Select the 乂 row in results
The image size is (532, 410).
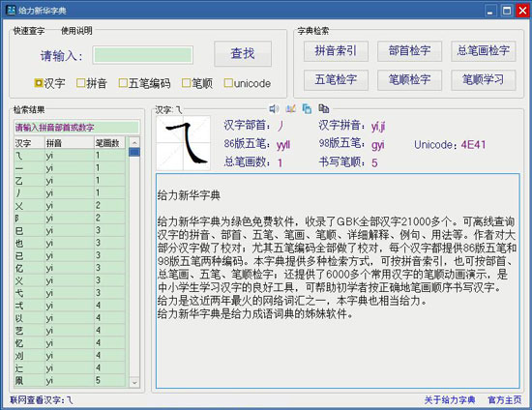click(70, 206)
